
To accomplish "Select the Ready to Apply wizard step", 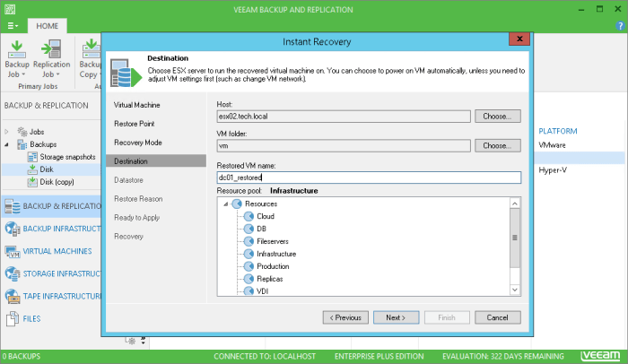I will (136, 218).
